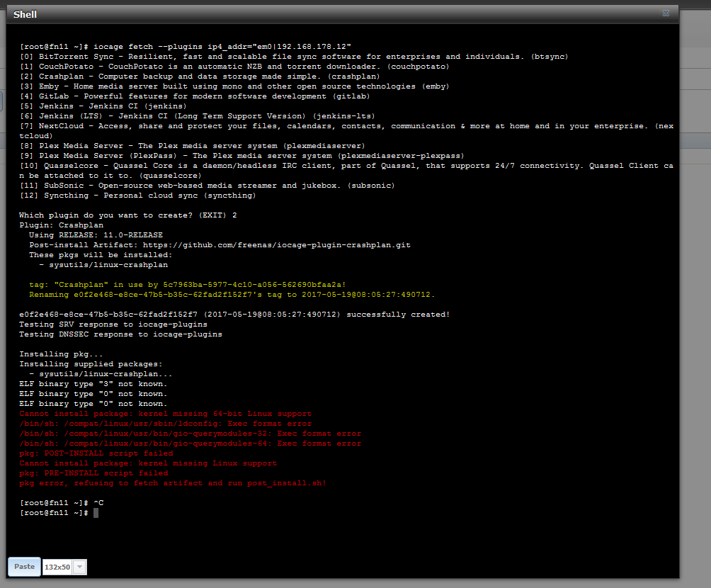
Task: Click the ldconfig 'Exec format error' line
Action: (166, 424)
